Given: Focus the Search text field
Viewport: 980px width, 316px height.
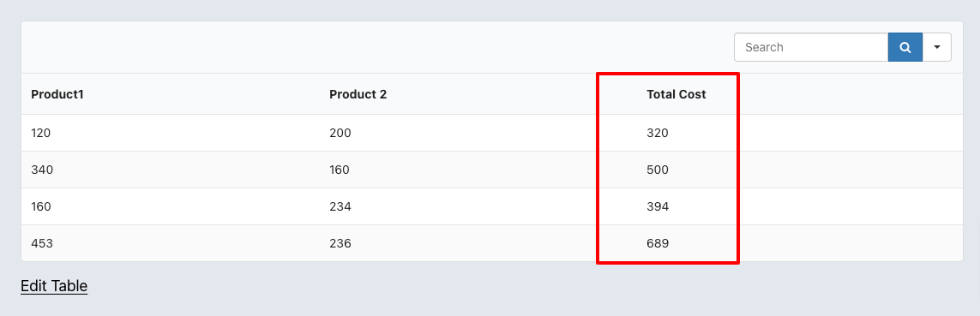Looking at the screenshot, I should 811,47.
